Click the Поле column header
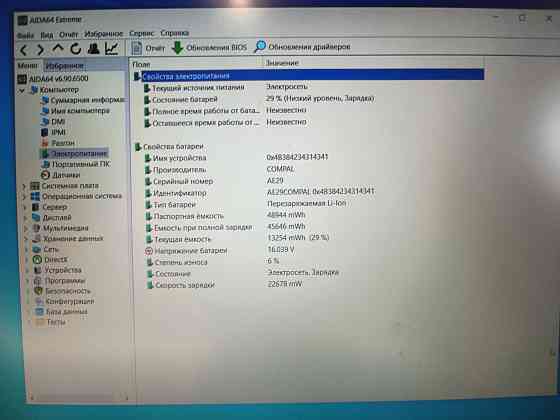 pyautogui.click(x=141, y=65)
